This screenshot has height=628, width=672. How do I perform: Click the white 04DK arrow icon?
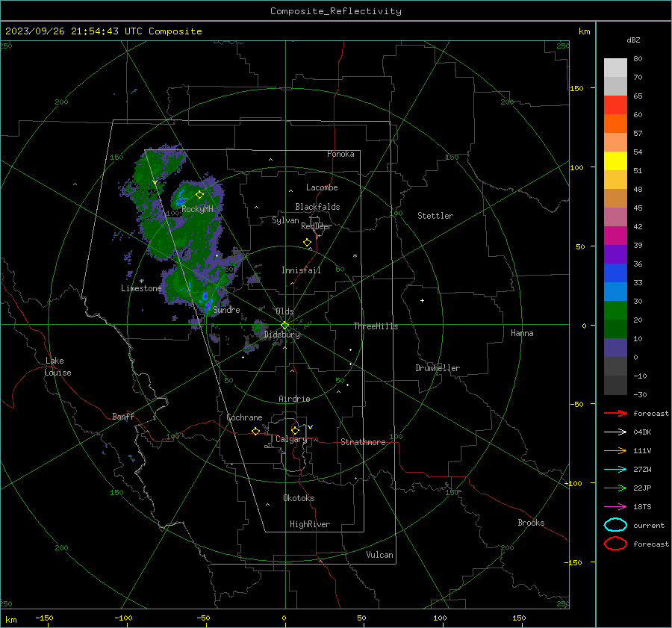pos(615,432)
